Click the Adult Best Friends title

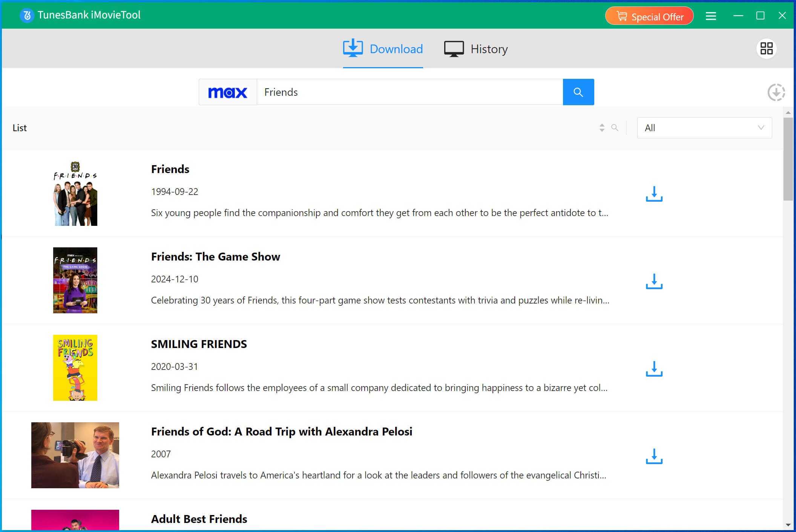pos(199,519)
